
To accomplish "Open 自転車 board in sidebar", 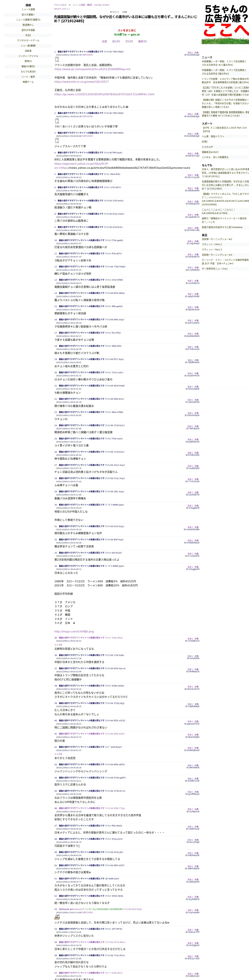I will pos(28,51).
